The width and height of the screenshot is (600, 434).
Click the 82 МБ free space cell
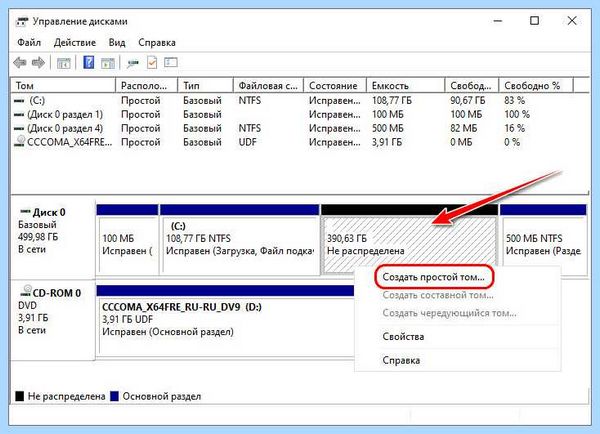(464, 128)
